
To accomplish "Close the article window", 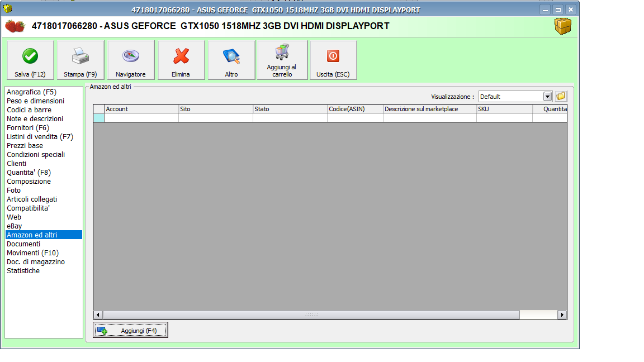I will tap(570, 9).
